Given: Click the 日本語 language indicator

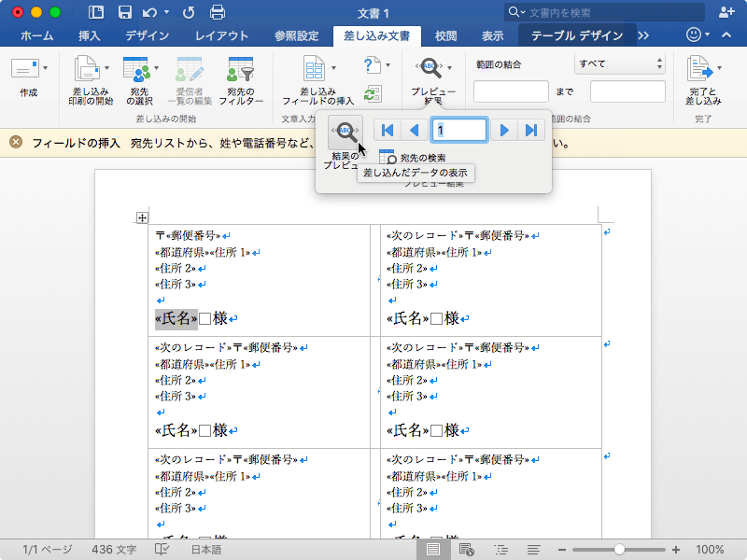Looking at the screenshot, I should pos(205,550).
